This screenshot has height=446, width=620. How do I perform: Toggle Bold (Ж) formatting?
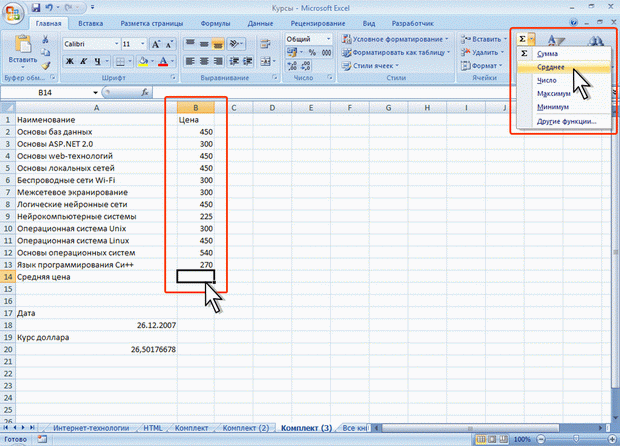tap(70, 61)
